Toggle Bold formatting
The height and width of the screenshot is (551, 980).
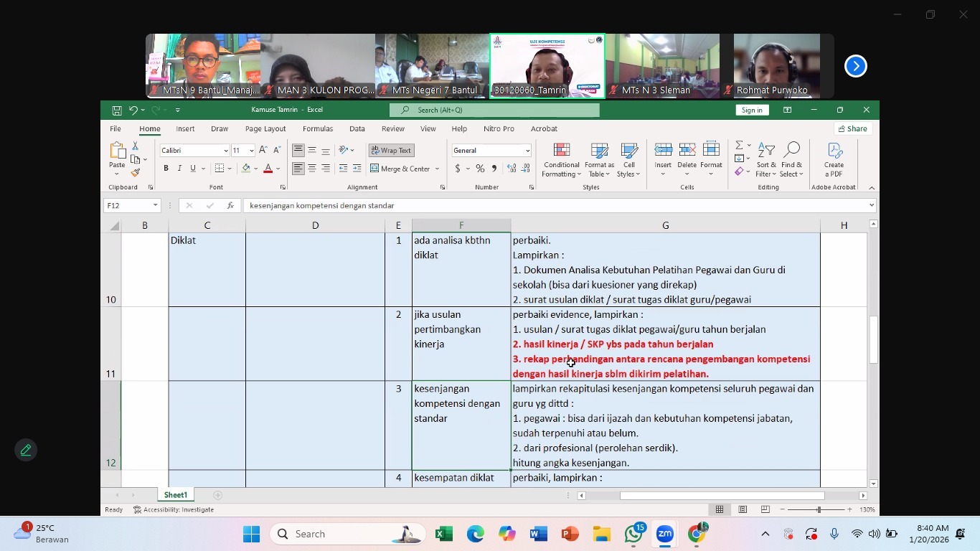click(166, 169)
